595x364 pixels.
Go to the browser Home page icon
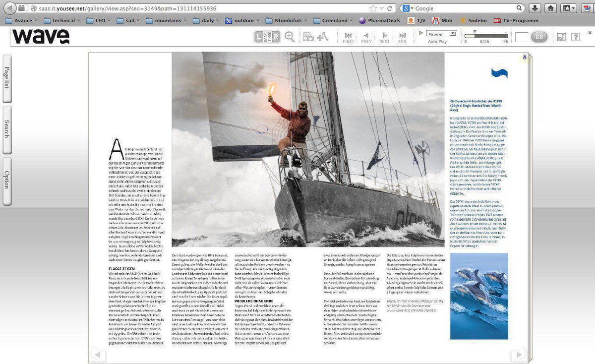click(550, 8)
